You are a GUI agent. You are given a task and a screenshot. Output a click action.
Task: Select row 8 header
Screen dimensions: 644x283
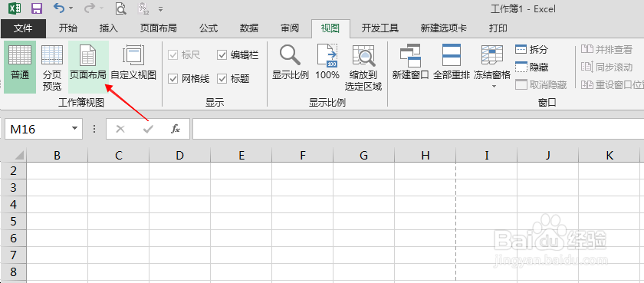(13, 272)
